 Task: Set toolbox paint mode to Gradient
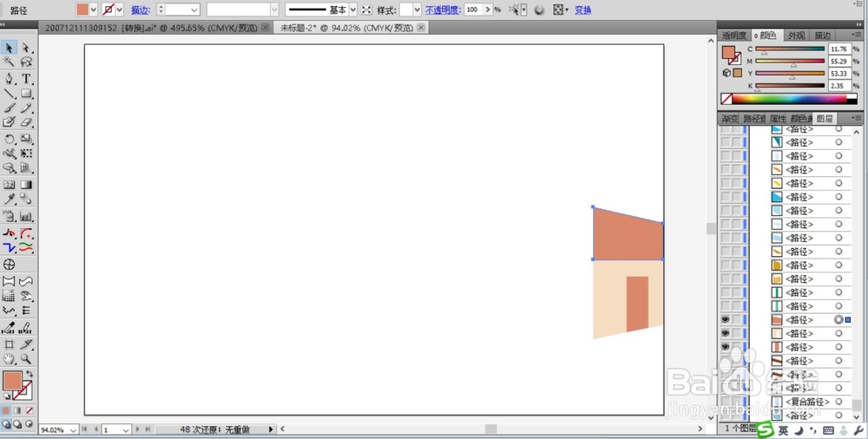(x=17, y=410)
